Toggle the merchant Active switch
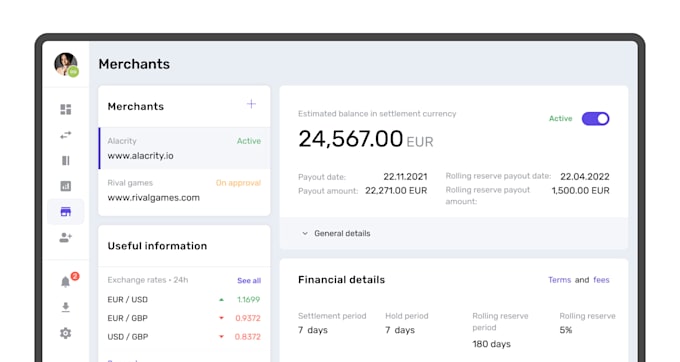This screenshot has width=680, height=362. [x=595, y=118]
